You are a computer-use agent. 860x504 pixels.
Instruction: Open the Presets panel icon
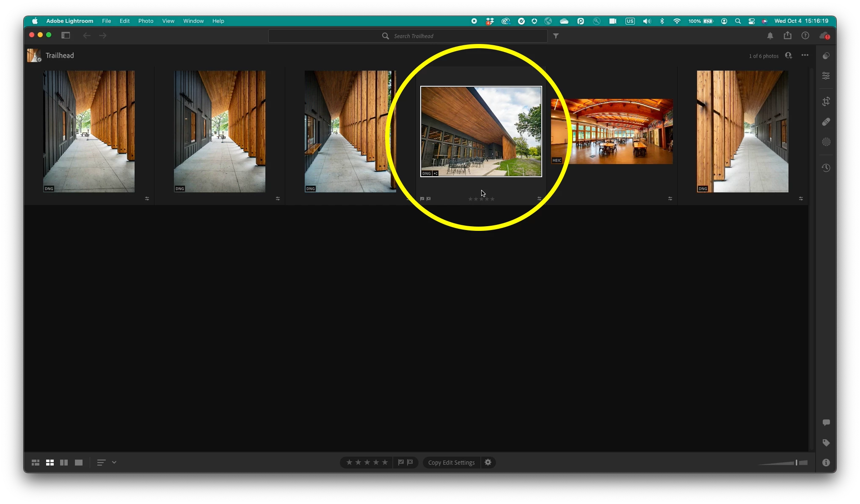pyautogui.click(x=826, y=56)
